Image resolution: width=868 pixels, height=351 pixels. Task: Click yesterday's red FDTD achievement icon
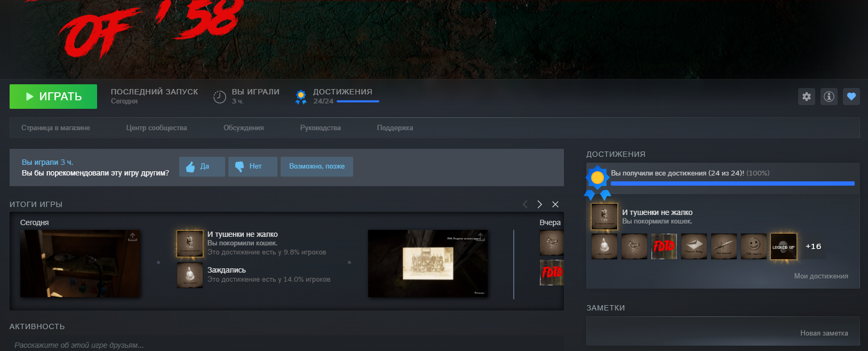552,273
